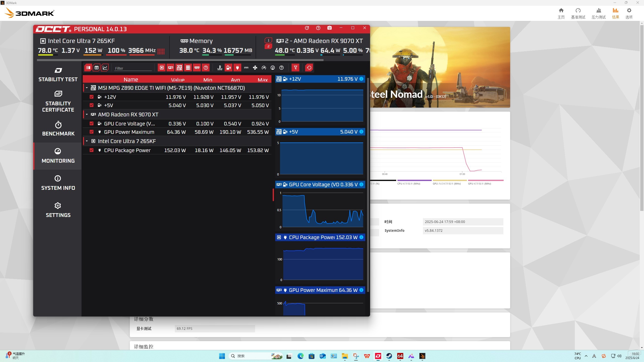Reset monitoring values with the refresh button
The image size is (644, 362).
click(x=309, y=68)
